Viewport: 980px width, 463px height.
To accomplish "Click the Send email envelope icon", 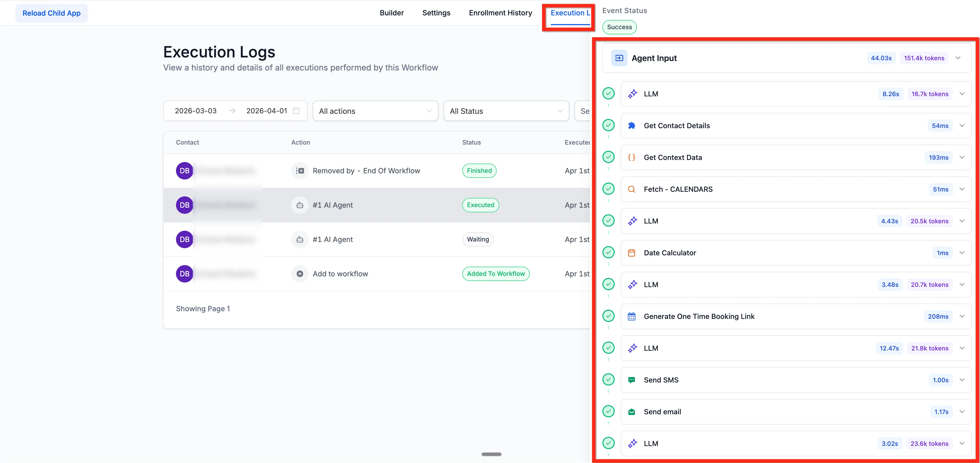I will (632, 411).
